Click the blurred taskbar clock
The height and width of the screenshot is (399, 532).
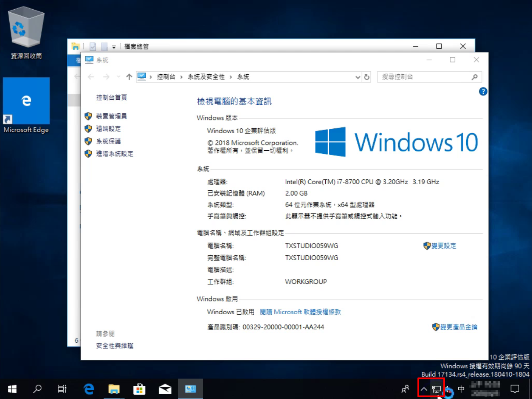[485, 389]
